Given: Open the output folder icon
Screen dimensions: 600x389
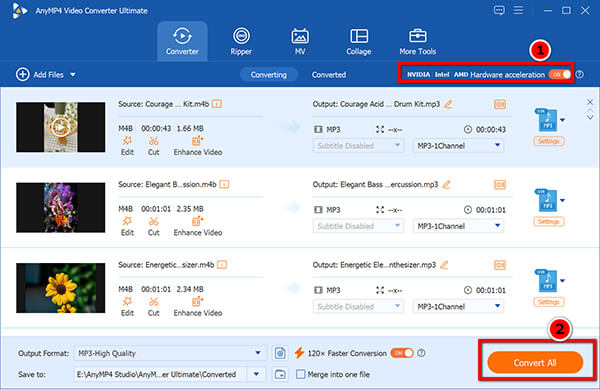Looking at the screenshot, I should tap(280, 374).
